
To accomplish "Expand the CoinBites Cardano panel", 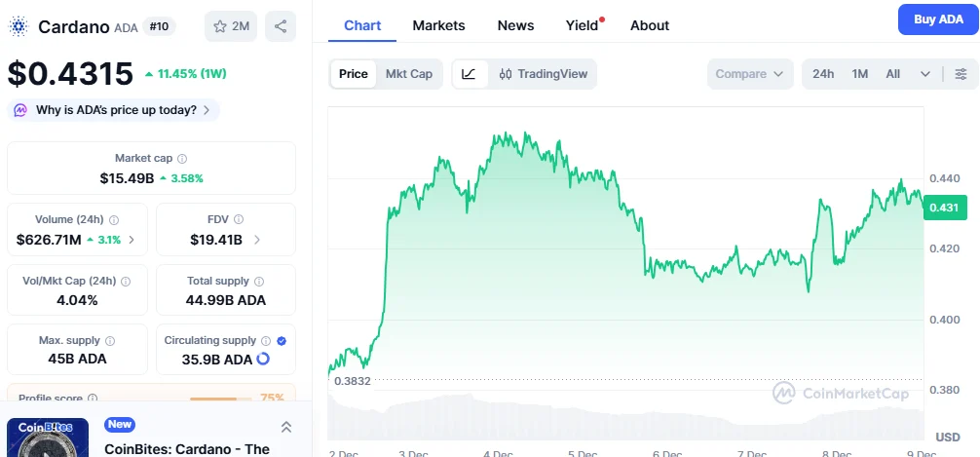I will pos(286,427).
